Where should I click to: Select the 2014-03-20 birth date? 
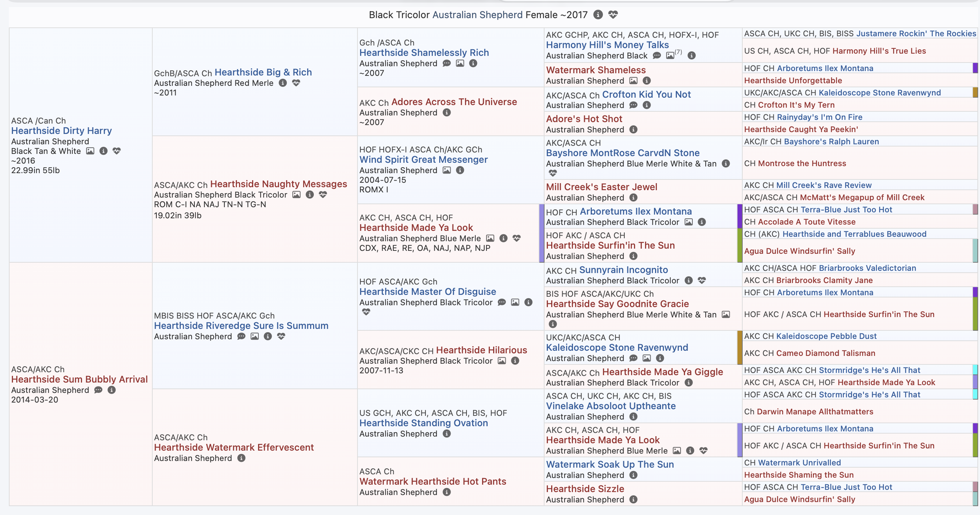tap(35, 400)
